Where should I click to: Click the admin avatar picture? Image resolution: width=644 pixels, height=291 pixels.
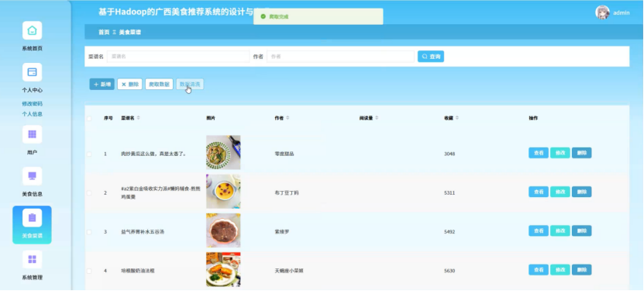pos(602,12)
